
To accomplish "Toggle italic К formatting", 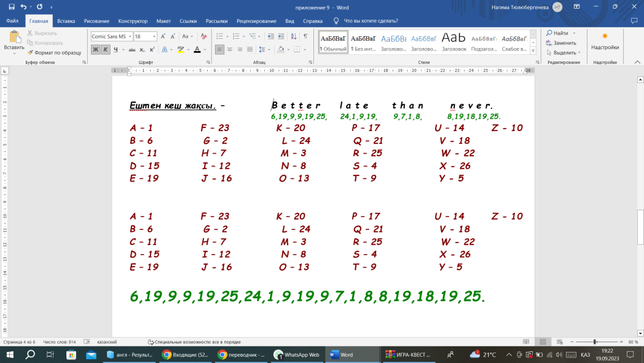I will tap(106, 49).
